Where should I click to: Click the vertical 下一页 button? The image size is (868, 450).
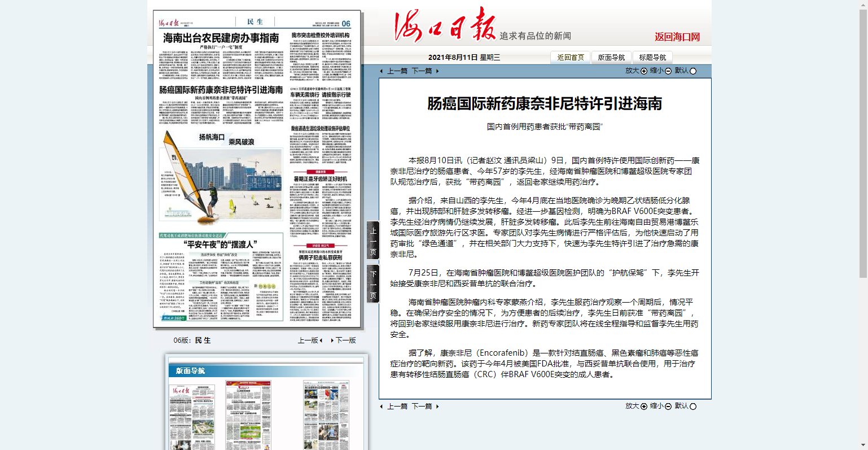click(x=373, y=283)
